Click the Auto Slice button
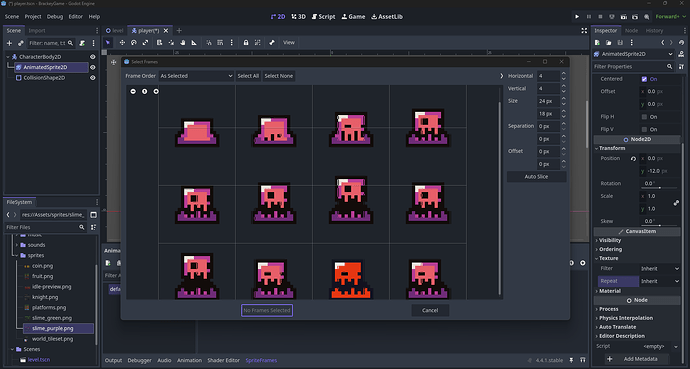Screen dimensions: 690x369 (536, 177)
